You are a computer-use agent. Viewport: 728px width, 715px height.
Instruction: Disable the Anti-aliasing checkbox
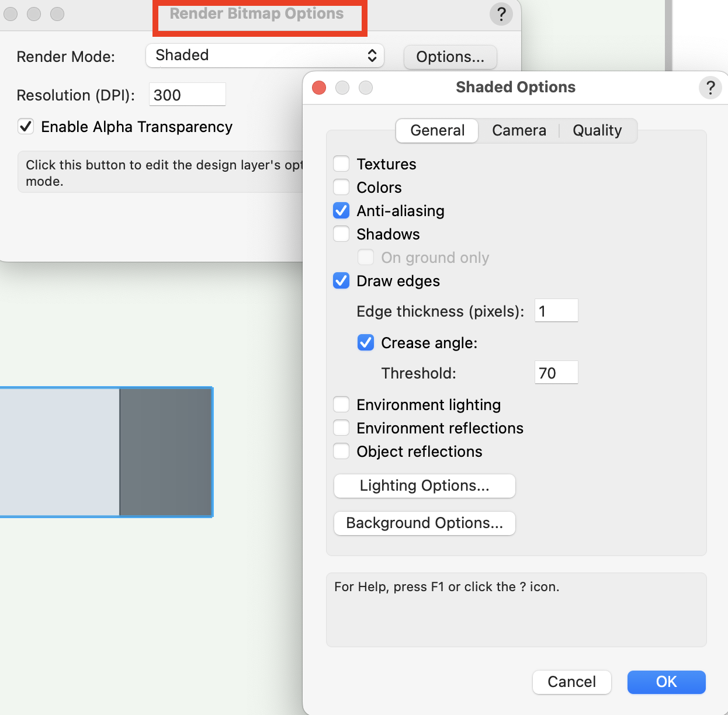click(341, 211)
